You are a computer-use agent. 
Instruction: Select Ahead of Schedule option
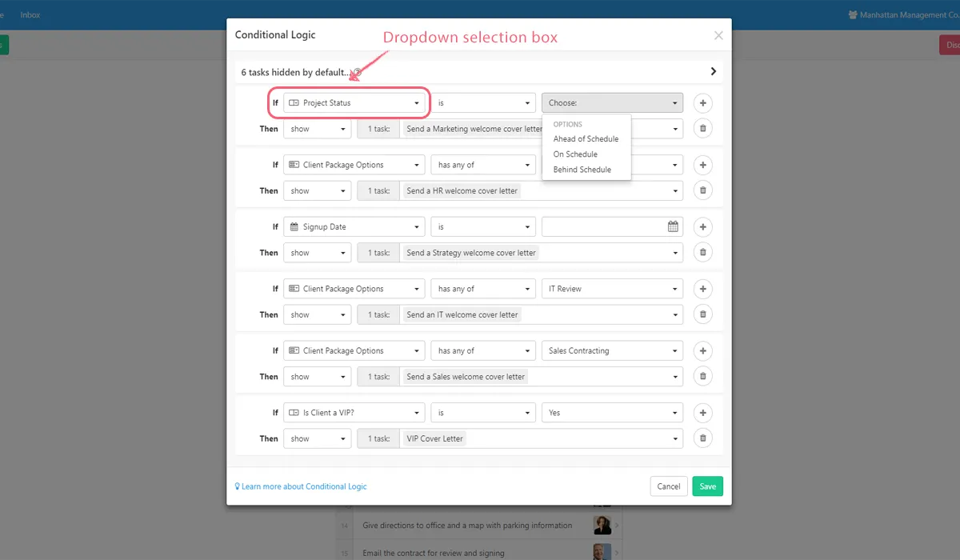pyautogui.click(x=586, y=139)
